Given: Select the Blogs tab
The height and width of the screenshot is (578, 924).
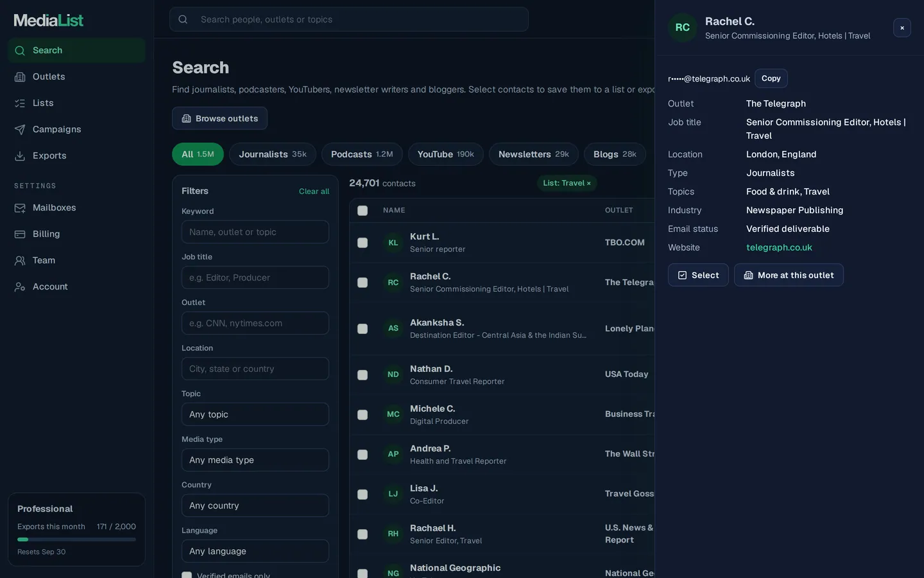Looking at the screenshot, I should click(615, 154).
